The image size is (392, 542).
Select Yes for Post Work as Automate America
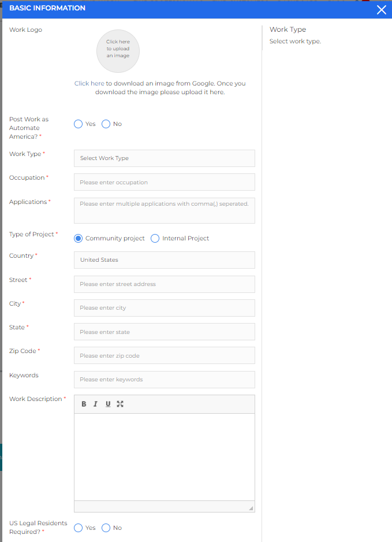point(79,124)
